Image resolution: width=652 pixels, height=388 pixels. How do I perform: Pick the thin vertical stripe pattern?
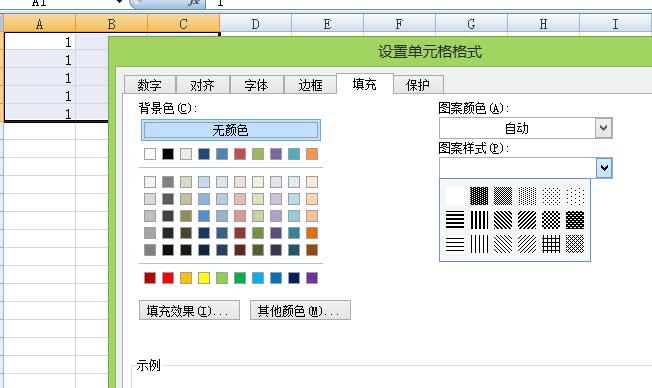[479, 244]
